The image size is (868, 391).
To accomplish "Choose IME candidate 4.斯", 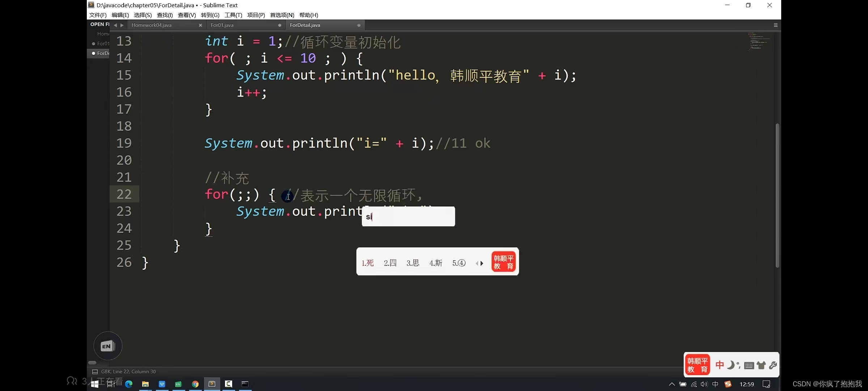I will coord(436,263).
